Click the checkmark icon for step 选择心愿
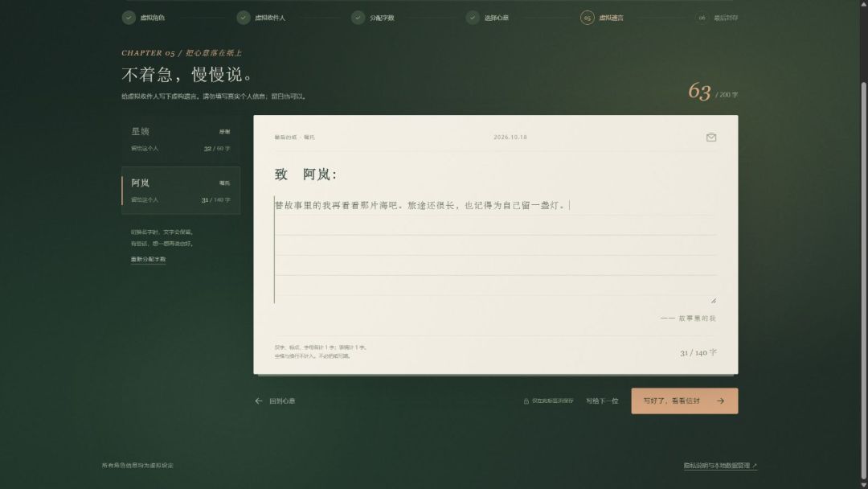The width and height of the screenshot is (868, 489). [473, 18]
